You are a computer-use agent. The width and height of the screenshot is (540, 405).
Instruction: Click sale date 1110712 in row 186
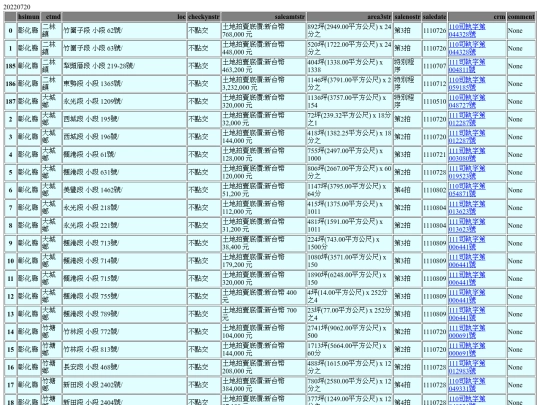(x=435, y=84)
